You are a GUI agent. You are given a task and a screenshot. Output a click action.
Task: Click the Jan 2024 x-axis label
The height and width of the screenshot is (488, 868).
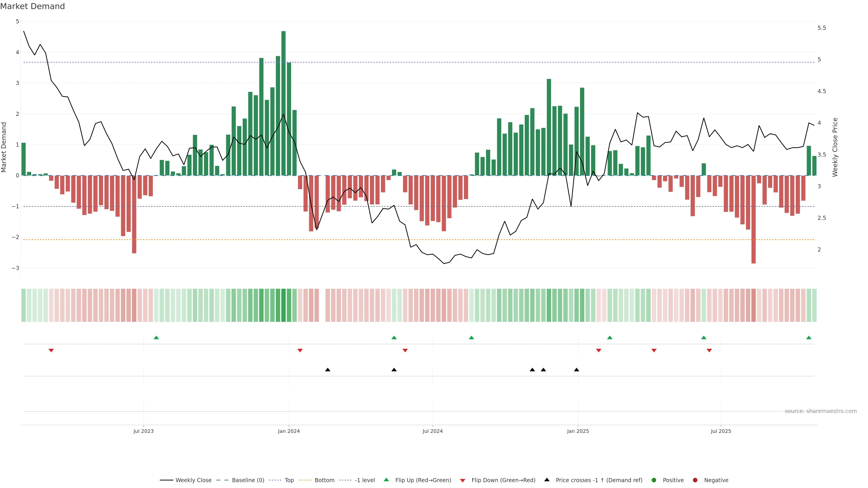point(289,431)
